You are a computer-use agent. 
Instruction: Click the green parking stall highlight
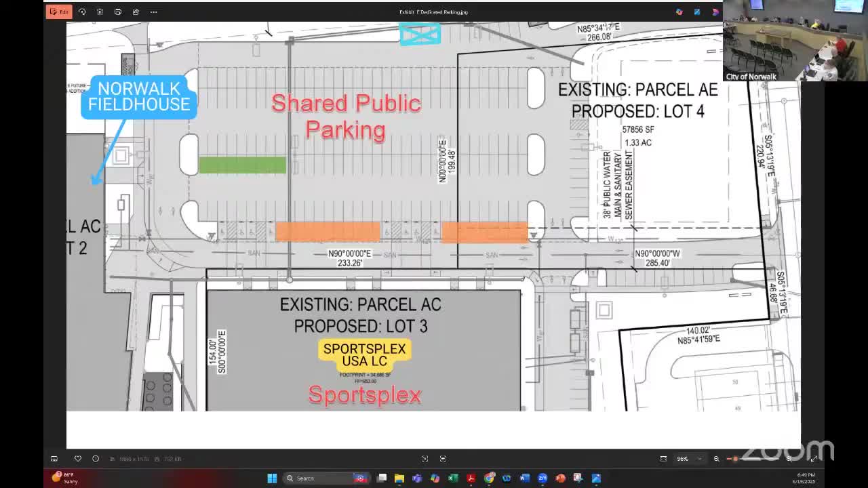point(243,165)
